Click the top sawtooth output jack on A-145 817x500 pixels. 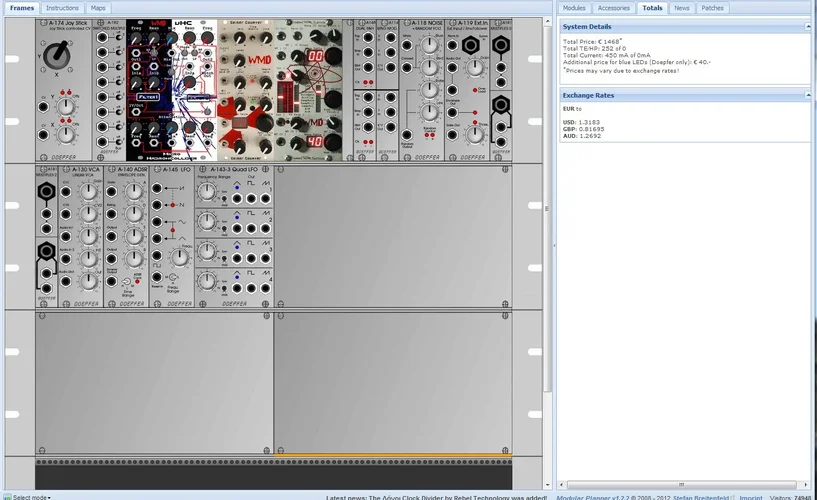click(x=157, y=188)
